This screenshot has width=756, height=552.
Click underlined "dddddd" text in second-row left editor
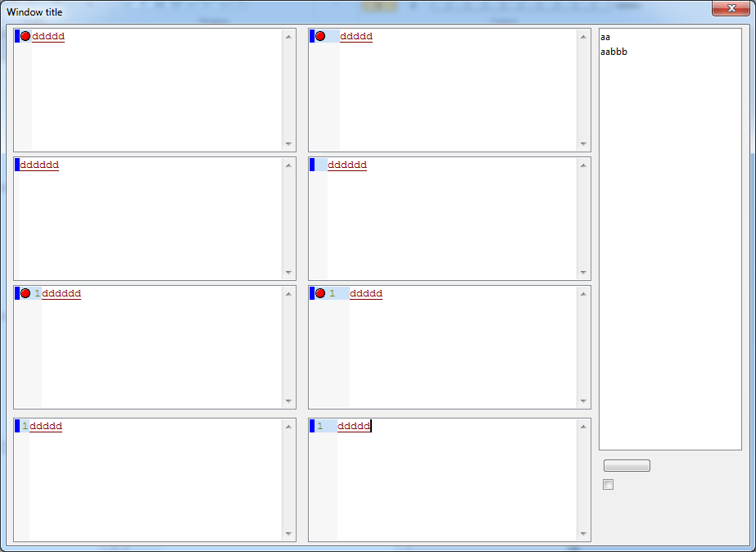(39, 165)
